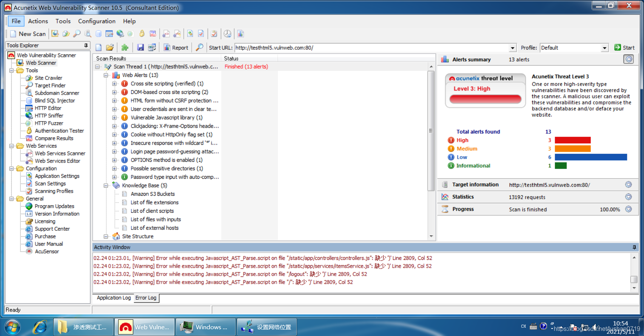644x336 pixels.
Task: Open Internet Explorer from taskbar
Action: tap(40, 327)
